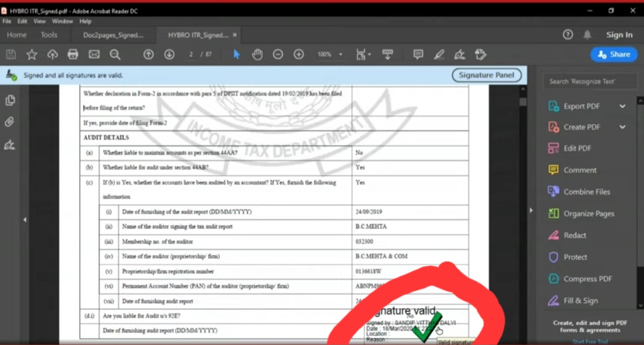
Task: Go to next page with down arrow icon
Action: (x=169, y=54)
